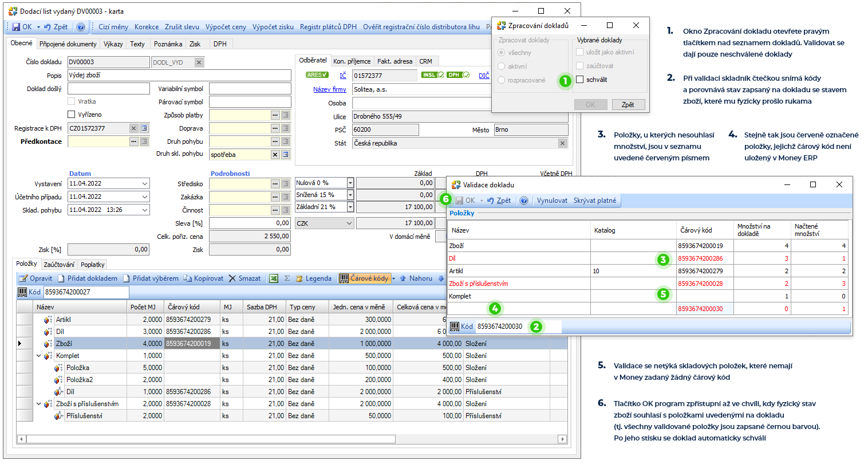Open card icon next to Registrace k DPH
Image resolution: width=868 pixels, height=464 pixels.
[144, 128]
